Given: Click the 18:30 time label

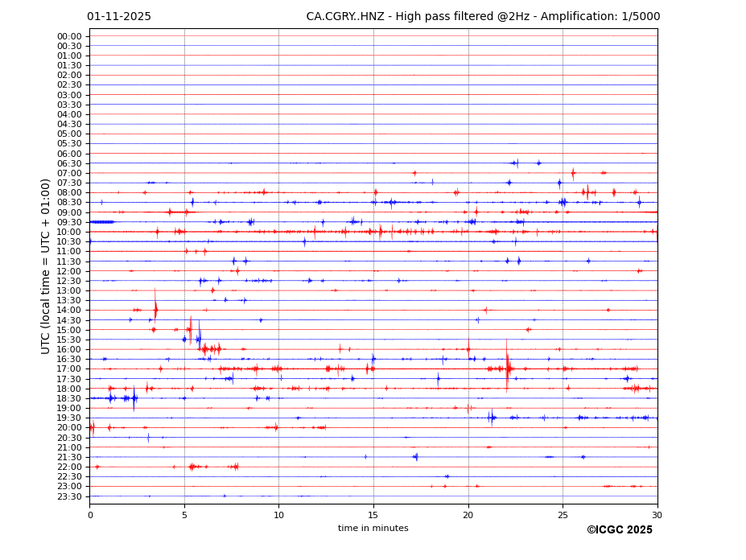Looking at the screenshot, I should click(69, 398).
